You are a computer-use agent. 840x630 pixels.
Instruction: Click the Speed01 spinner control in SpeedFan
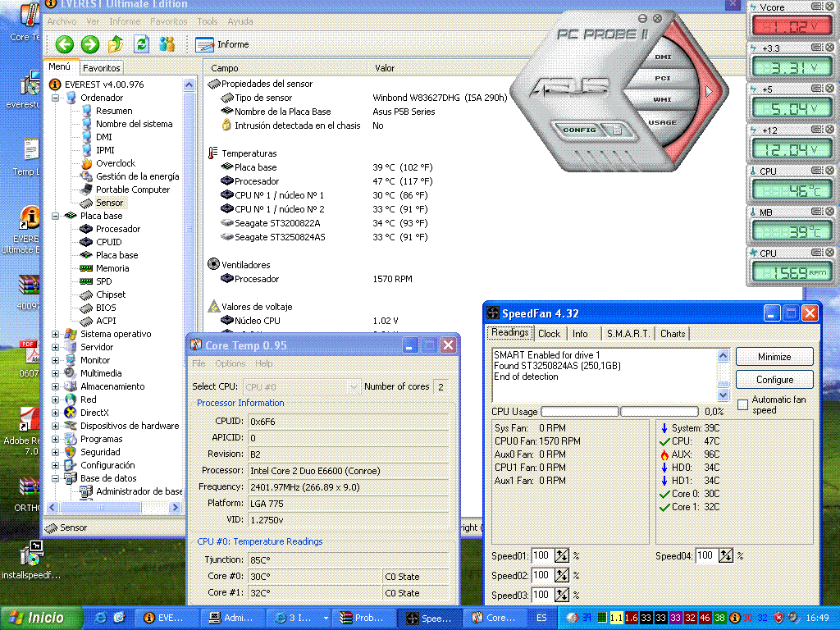click(x=561, y=555)
